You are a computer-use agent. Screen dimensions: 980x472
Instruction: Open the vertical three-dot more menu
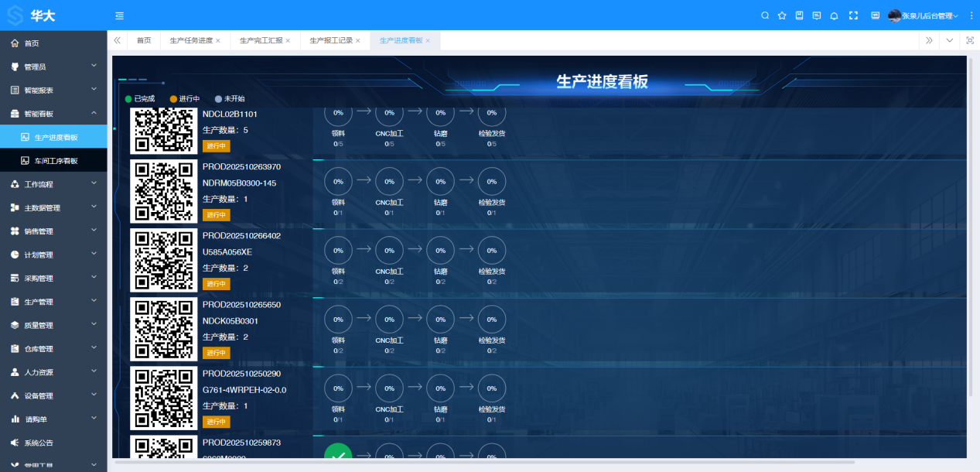coord(971,15)
